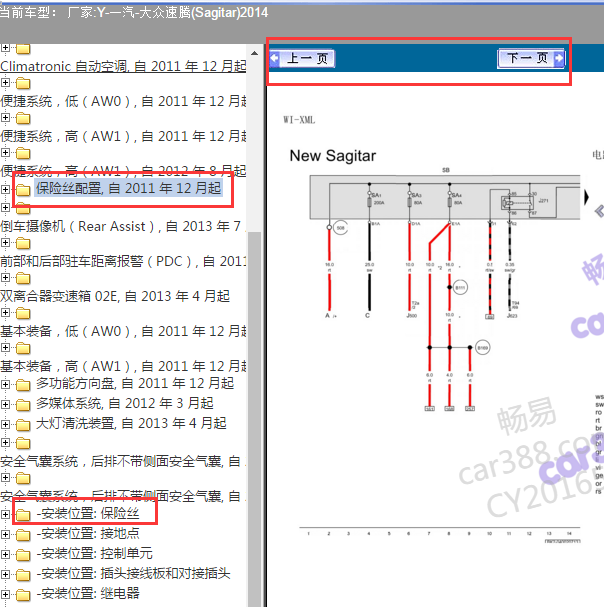The image size is (604, 607).
Task: Expand 多功能方向盘, 自 2011 年 12 月起 node
Action: [x=5, y=384]
